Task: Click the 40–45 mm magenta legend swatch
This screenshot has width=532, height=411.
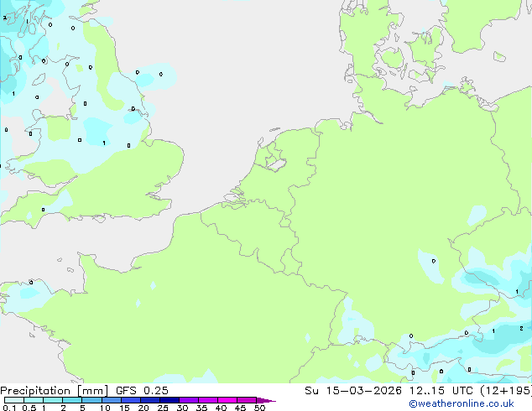Action: click(227, 400)
